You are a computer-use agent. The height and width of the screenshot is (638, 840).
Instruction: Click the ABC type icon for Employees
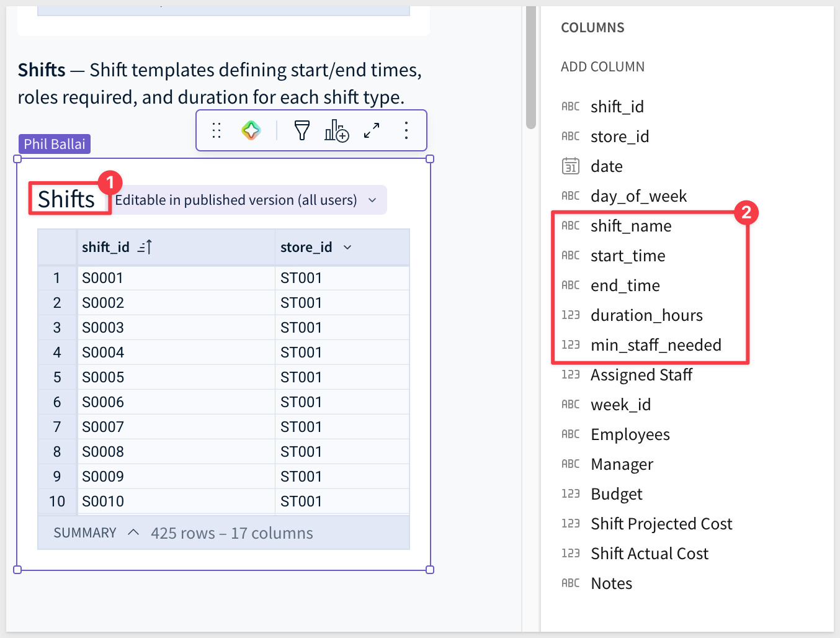571,434
